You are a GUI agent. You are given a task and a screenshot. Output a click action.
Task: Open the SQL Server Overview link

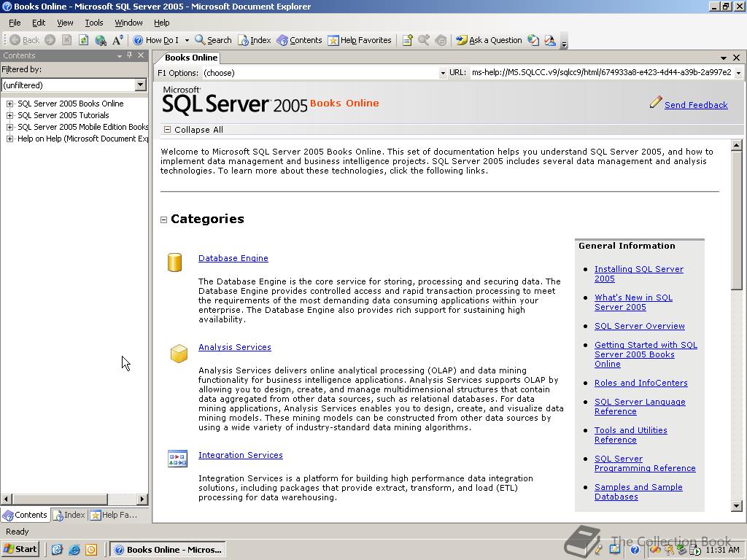tap(639, 326)
